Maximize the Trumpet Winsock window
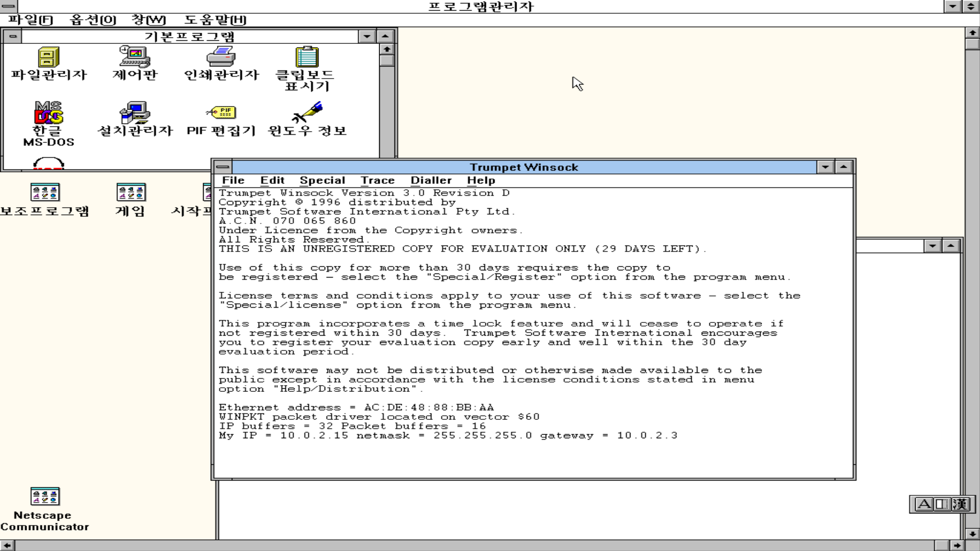 pos(844,167)
